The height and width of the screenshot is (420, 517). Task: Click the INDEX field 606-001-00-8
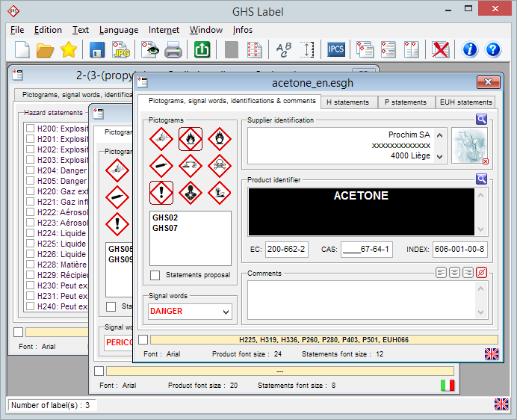pyautogui.click(x=459, y=249)
